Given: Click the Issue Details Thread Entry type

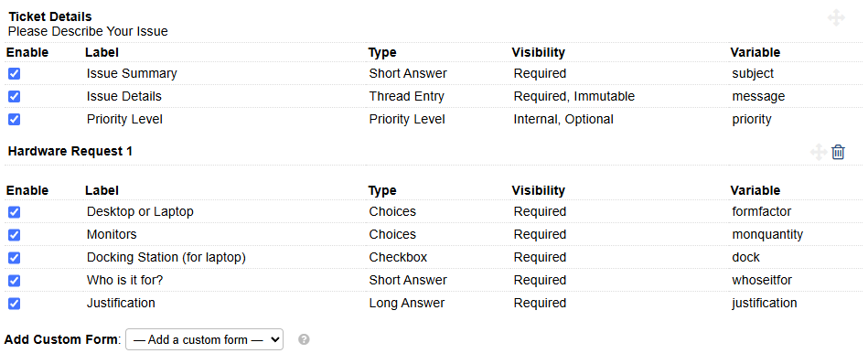Looking at the screenshot, I should [x=407, y=96].
